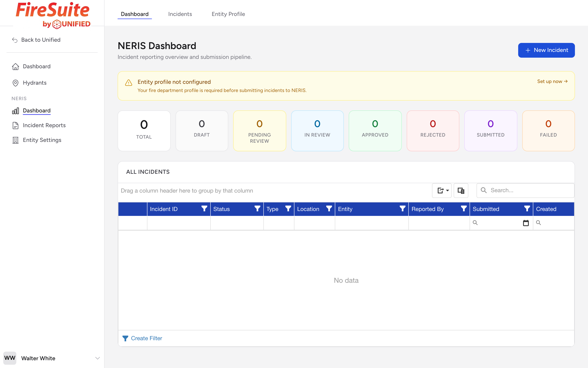
Task: Open the export dropdown in the grid toolbar
Action: (442, 191)
